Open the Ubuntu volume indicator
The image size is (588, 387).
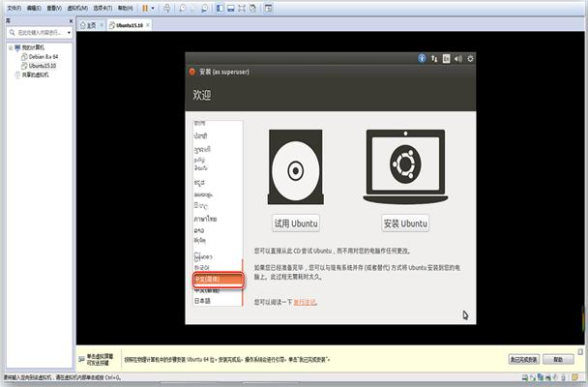tap(458, 58)
